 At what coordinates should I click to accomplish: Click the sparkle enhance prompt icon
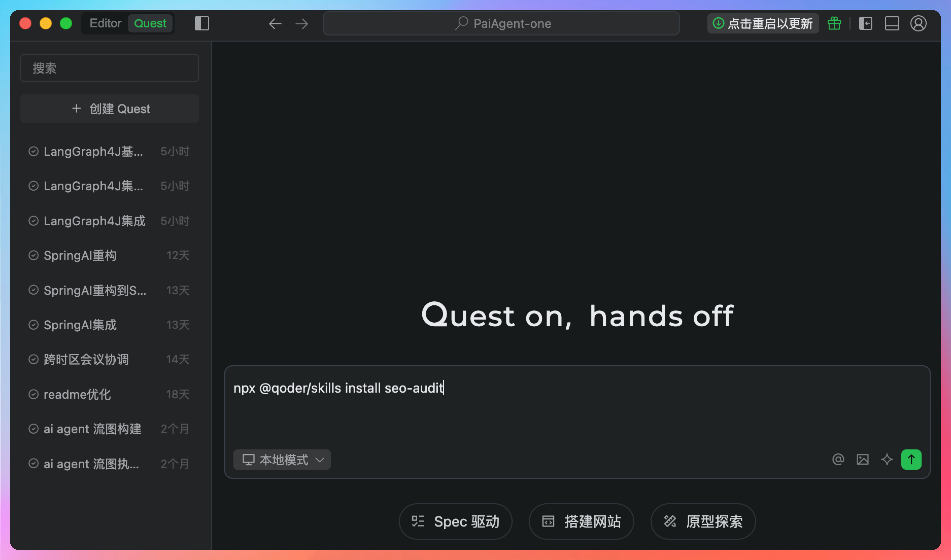[x=887, y=459]
